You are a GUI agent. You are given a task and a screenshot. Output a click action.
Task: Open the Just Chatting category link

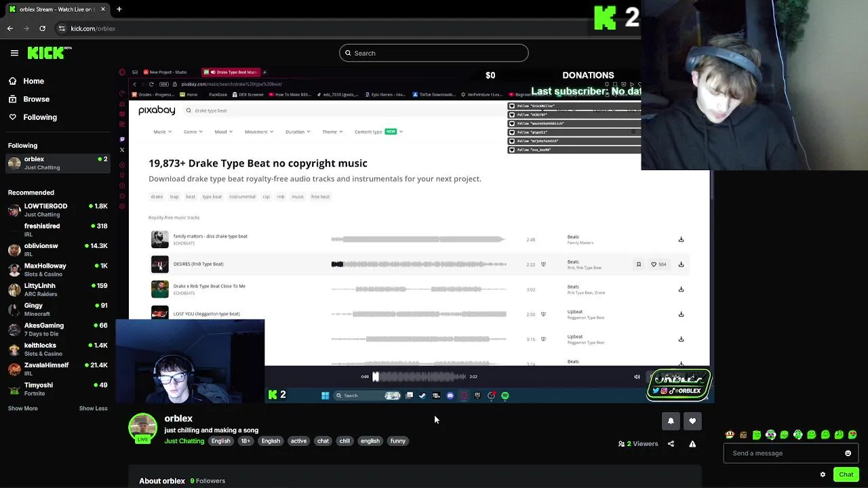tap(184, 441)
